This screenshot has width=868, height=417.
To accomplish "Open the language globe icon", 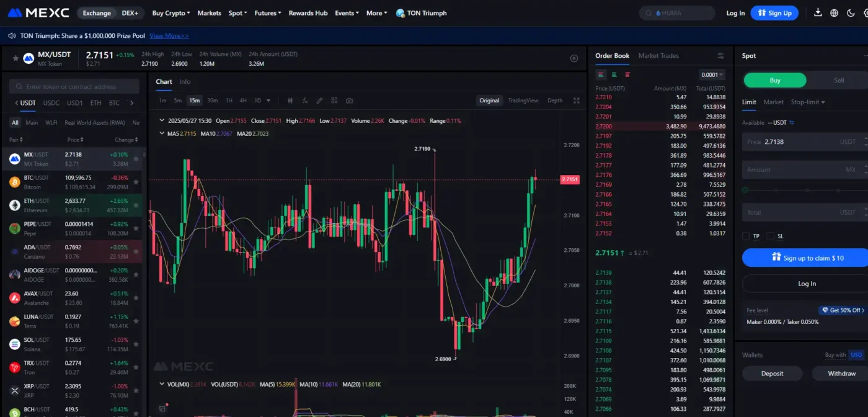I will (834, 13).
